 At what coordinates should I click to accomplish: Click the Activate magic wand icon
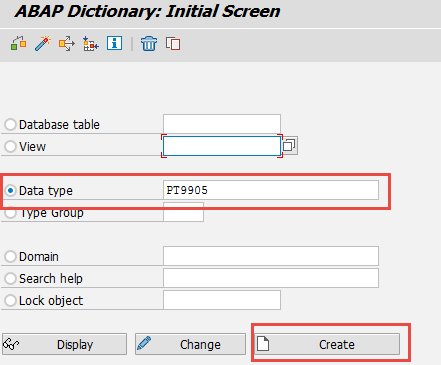pyautogui.click(x=43, y=43)
